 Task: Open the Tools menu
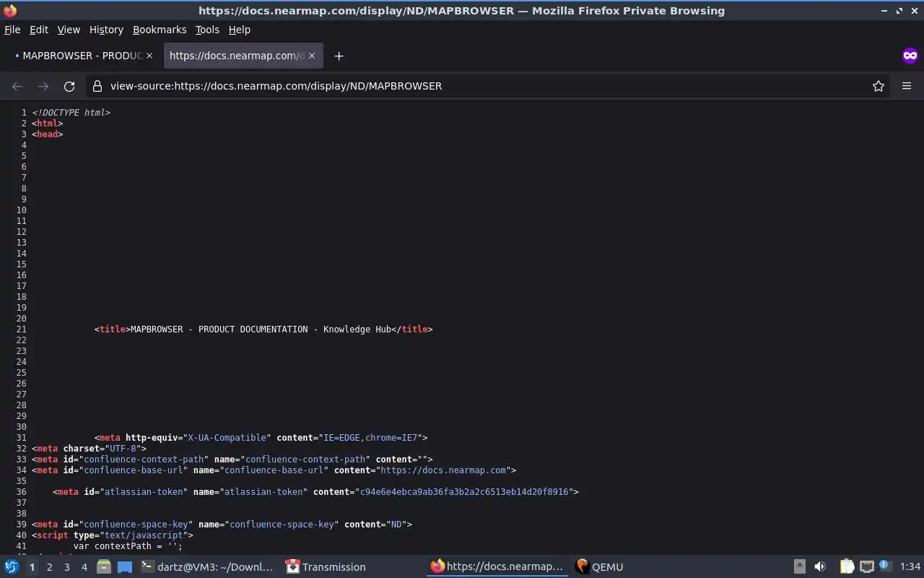(x=207, y=30)
